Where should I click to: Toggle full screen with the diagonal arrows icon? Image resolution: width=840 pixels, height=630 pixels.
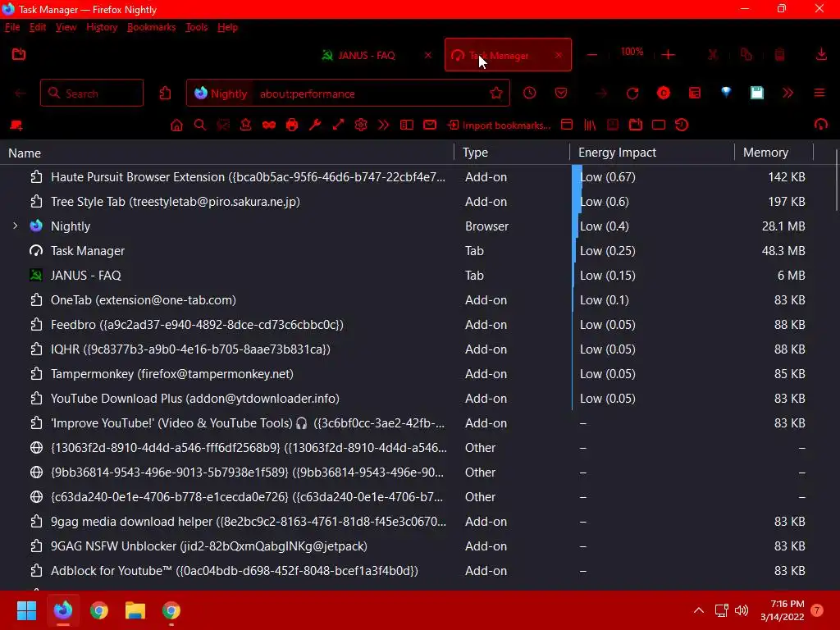(x=338, y=126)
